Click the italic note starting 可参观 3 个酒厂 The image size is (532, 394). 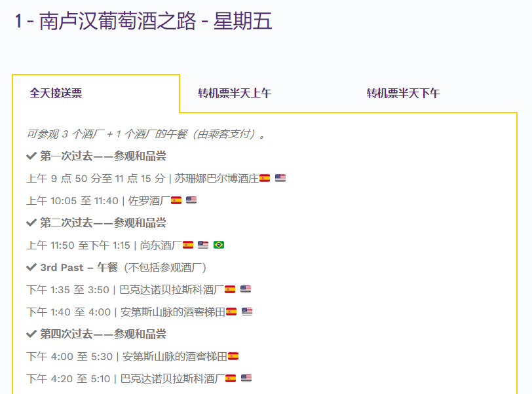146,134
